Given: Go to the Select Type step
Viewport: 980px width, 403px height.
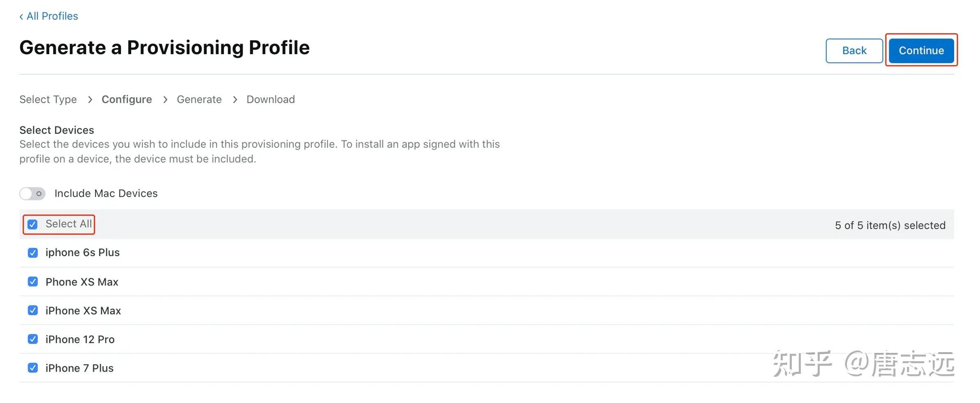Looking at the screenshot, I should pyautogui.click(x=48, y=99).
